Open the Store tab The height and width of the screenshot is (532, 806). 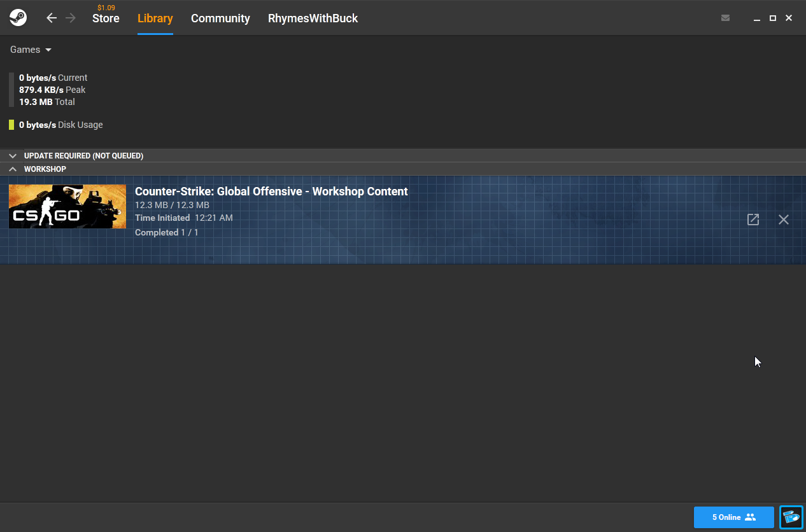(x=106, y=18)
